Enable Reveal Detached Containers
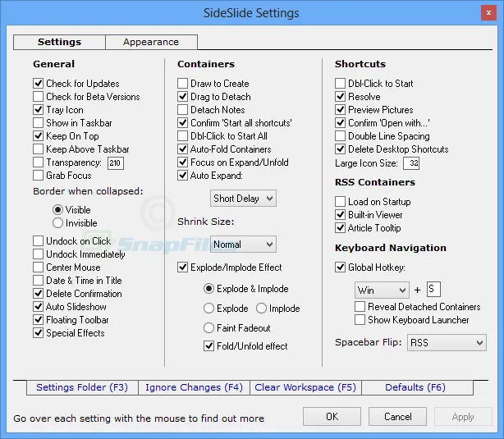Image resolution: width=504 pixels, height=439 pixels. [360, 307]
